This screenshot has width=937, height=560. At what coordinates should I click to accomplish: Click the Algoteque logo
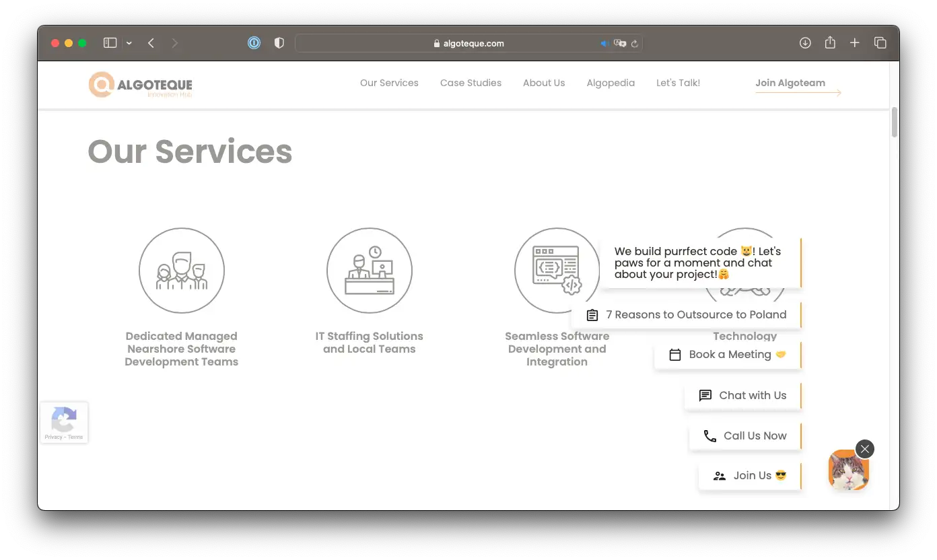(x=141, y=85)
